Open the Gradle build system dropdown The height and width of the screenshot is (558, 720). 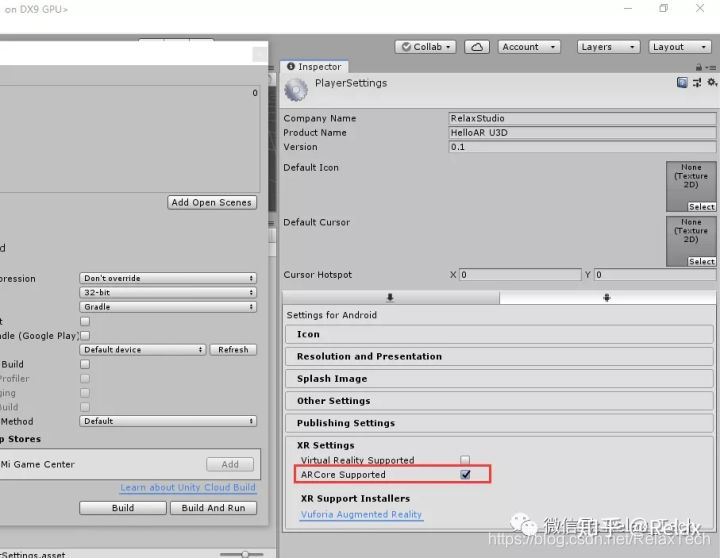click(168, 307)
